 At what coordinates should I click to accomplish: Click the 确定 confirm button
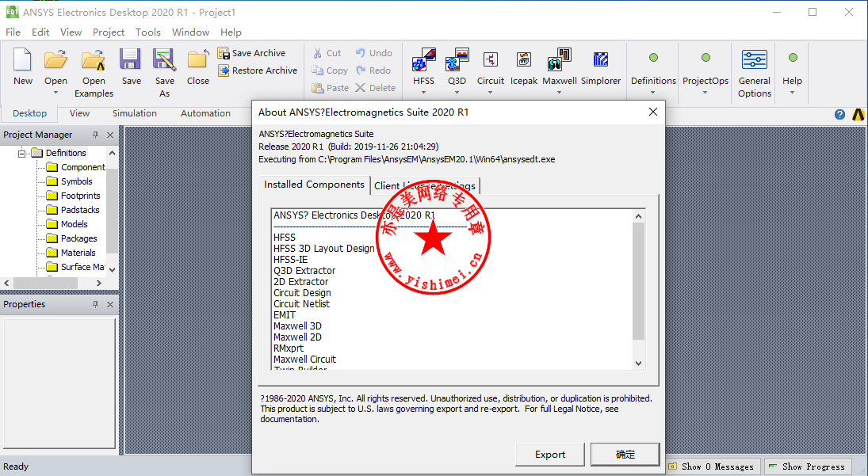click(625, 455)
